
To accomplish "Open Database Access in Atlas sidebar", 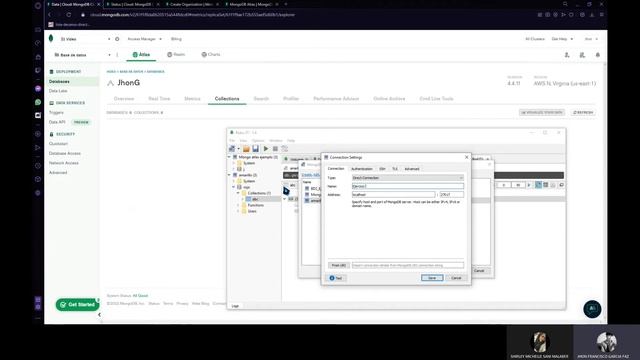I will click(x=64, y=153).
